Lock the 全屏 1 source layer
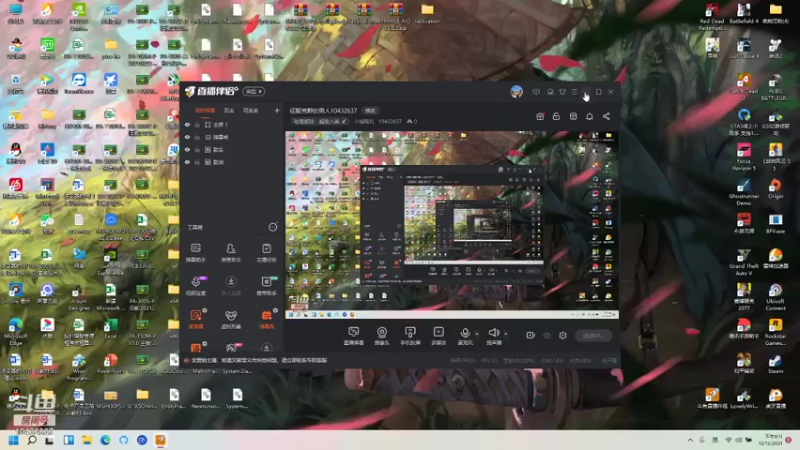 point(197,124)
